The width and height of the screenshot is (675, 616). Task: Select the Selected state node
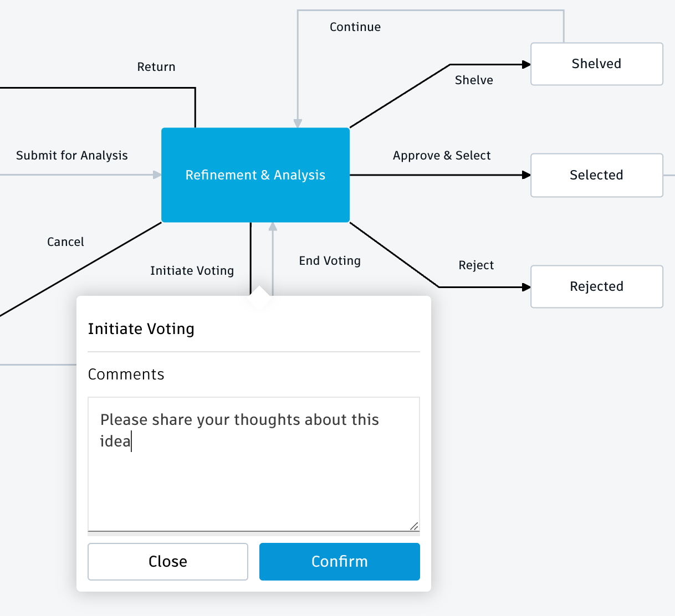pyautogui.click(x=596, y=175)
